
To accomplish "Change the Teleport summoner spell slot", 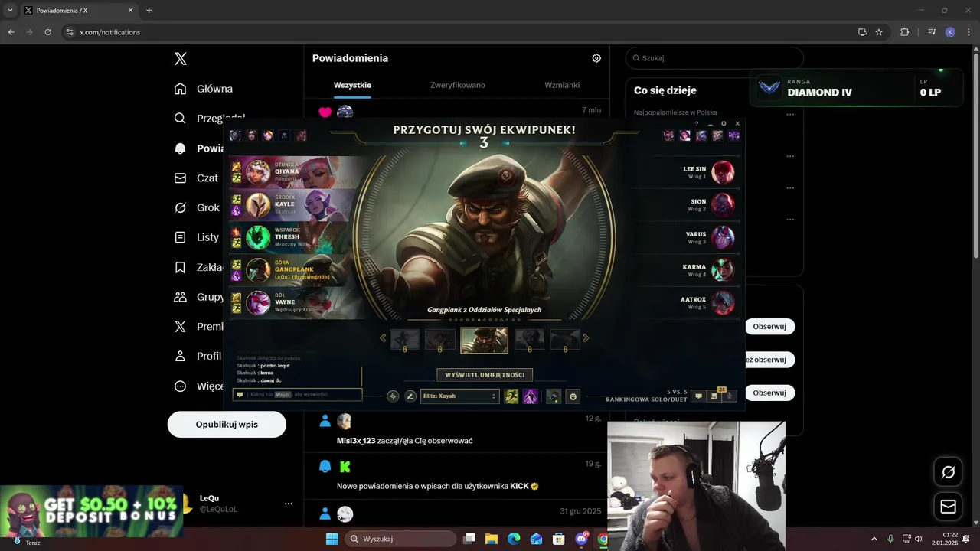I will (x=530, y=396).
